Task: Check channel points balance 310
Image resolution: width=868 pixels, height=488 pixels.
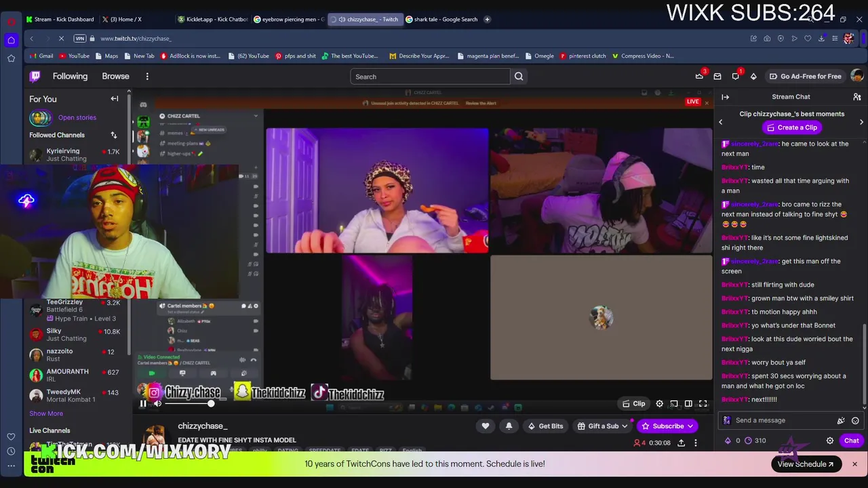Action: click(x=755, y=441)
